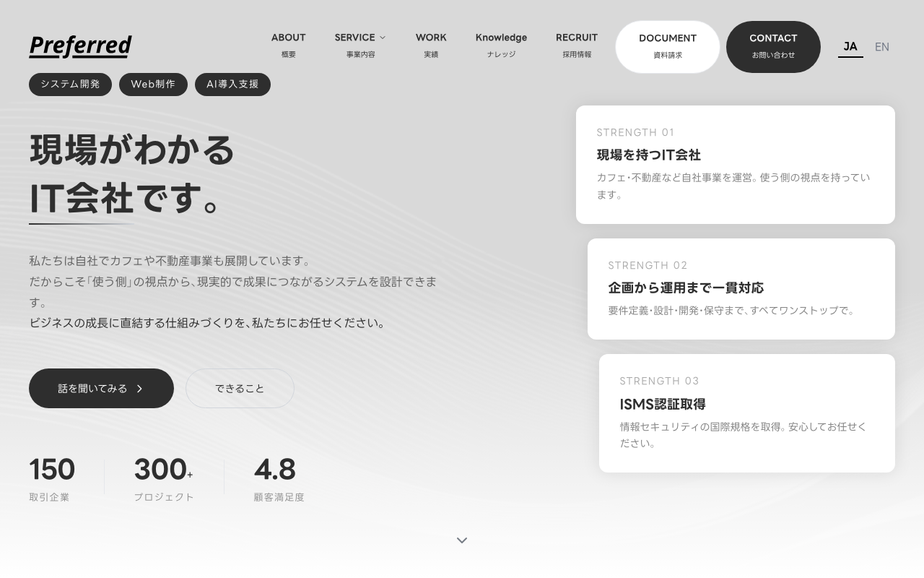924x578 pixels.
Task: Open the RECRUIT 採用情報 menu item
Action: (577, 46)
